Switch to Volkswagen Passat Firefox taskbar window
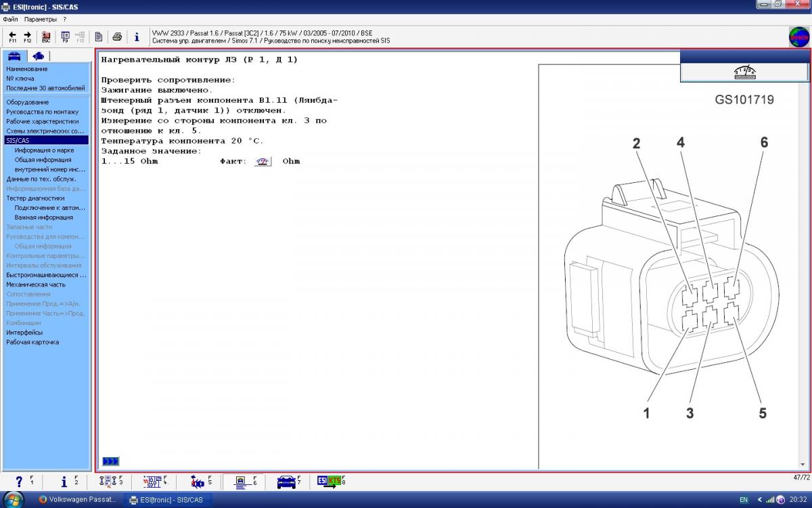812x508 pixels. [77, 500]
